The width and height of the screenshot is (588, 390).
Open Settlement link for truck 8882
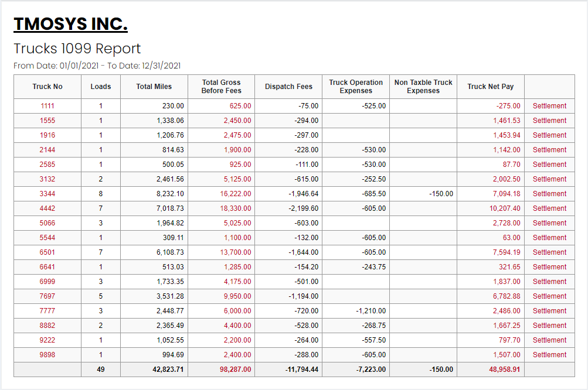point(549,325)
